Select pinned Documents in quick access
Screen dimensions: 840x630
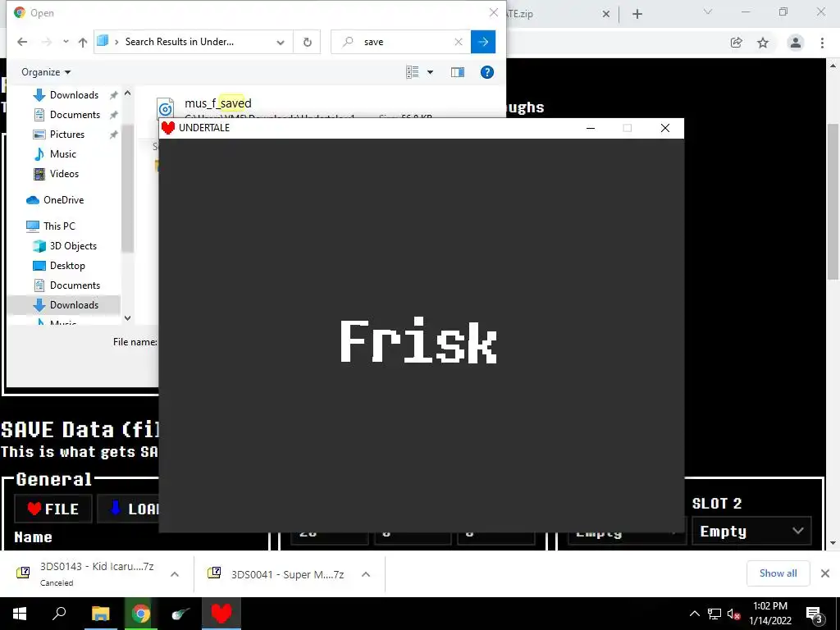point(75,115)
